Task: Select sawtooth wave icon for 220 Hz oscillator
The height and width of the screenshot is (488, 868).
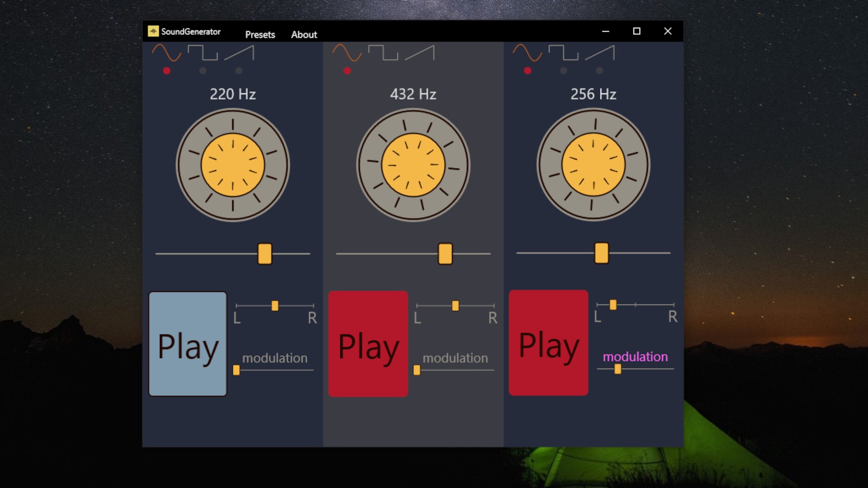Action: coord(239,53)
